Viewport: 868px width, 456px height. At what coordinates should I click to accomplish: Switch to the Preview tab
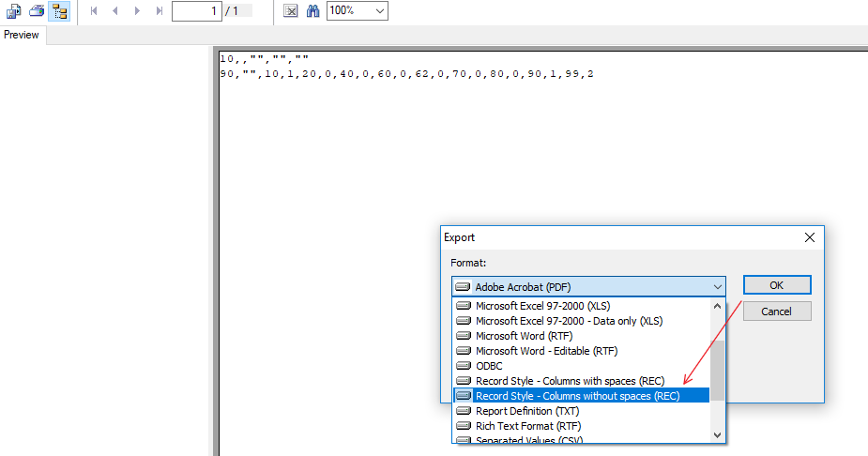click(22, 35)
